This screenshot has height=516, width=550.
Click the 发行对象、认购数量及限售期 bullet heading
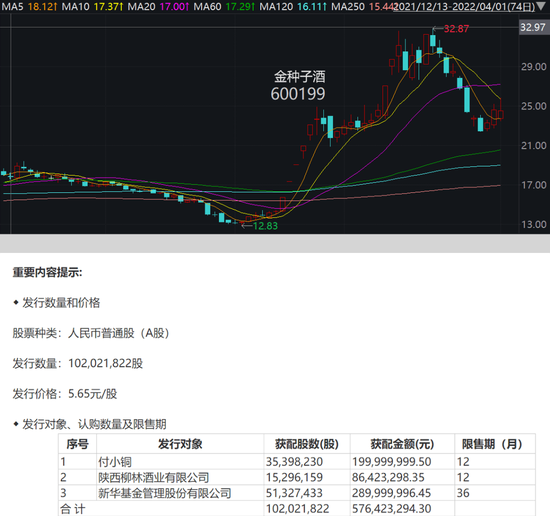pos(94,424)
